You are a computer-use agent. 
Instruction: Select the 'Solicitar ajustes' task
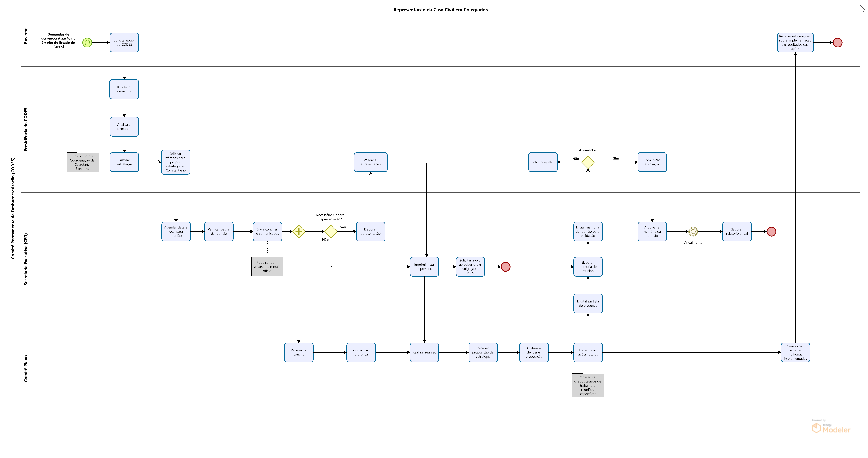(x=543, y=162)
